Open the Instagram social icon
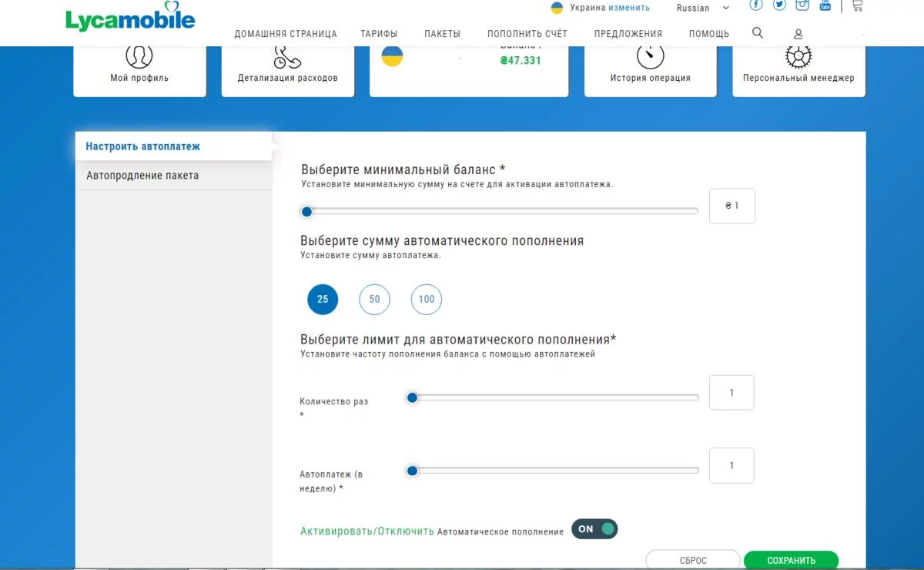The width and height of the screenshot is (924, 570). (802, 5)
